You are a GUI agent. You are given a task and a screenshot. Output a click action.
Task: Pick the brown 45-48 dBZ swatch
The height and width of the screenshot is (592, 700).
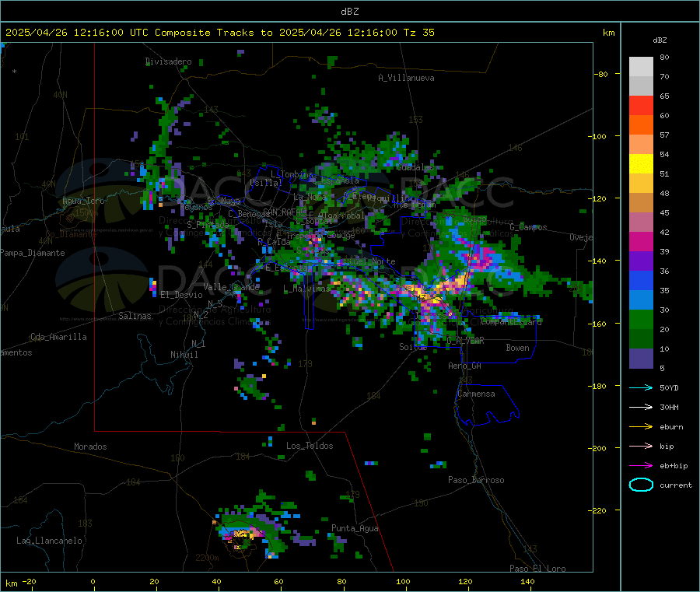tap(641, 203)
